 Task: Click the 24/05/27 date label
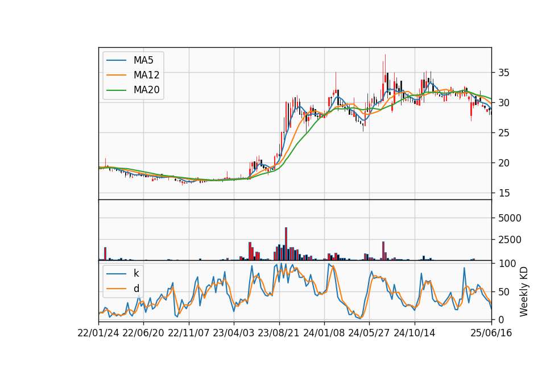(369, 333)
